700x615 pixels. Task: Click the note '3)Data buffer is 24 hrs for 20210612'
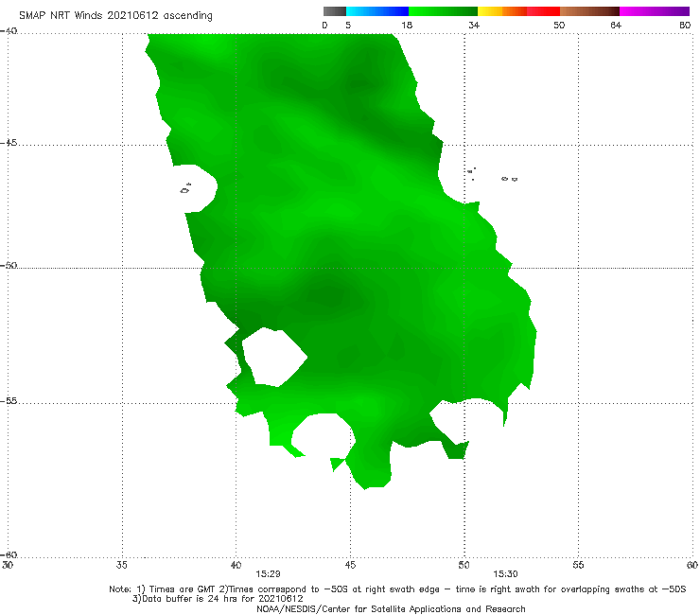pyautogui.click(x=218, y=599)
